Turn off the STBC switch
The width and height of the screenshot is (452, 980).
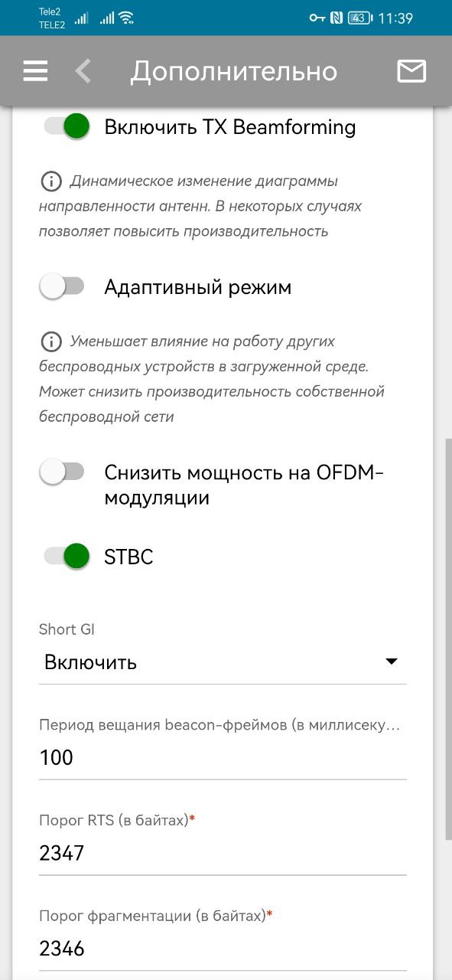66,557
